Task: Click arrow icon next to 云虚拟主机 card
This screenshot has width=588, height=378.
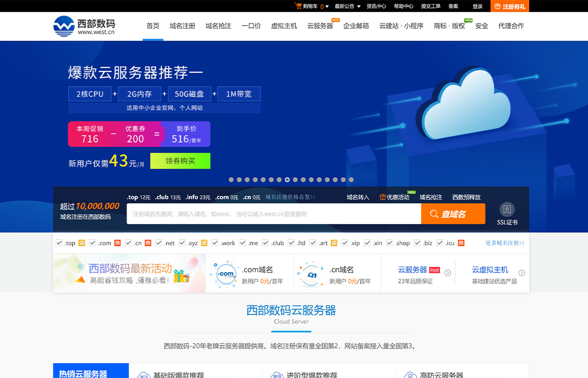Action: click(522, 273)
